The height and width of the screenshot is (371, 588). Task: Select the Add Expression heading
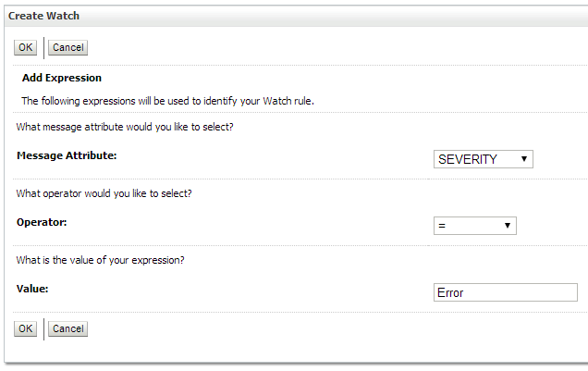coord(62,79)
